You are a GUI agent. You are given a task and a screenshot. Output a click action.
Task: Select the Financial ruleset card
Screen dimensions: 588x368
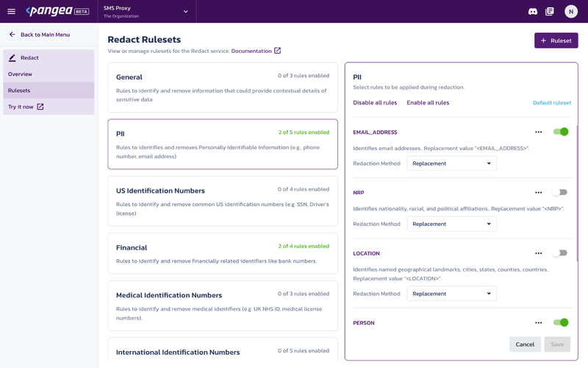[223, 254]
